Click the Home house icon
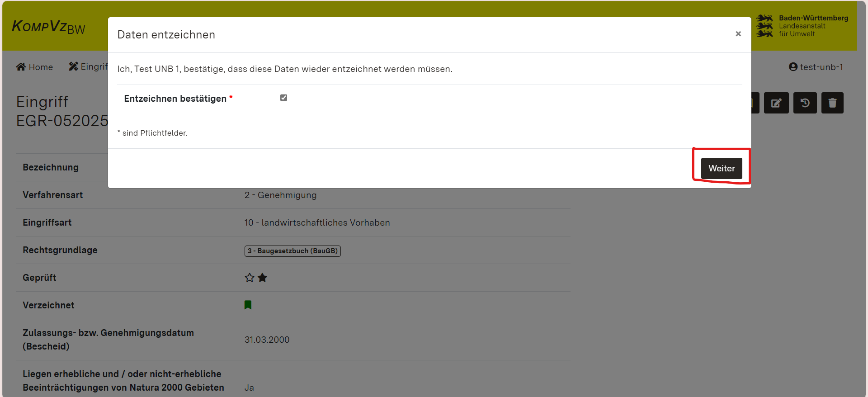Screen dimensions: 868x397 (x=21, y=67)
